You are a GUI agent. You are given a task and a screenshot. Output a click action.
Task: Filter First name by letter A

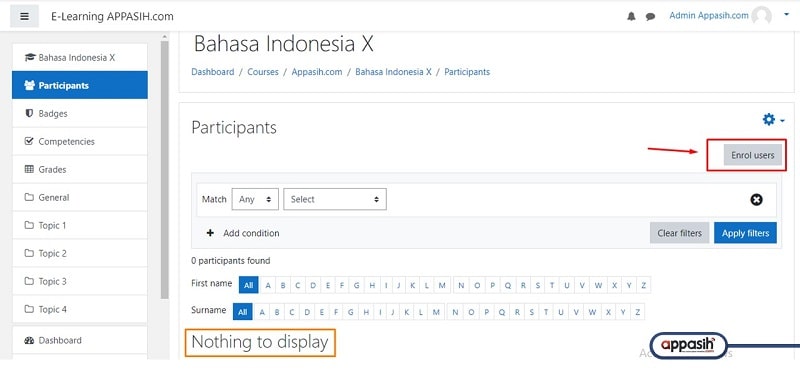click(x=268, y=285)
